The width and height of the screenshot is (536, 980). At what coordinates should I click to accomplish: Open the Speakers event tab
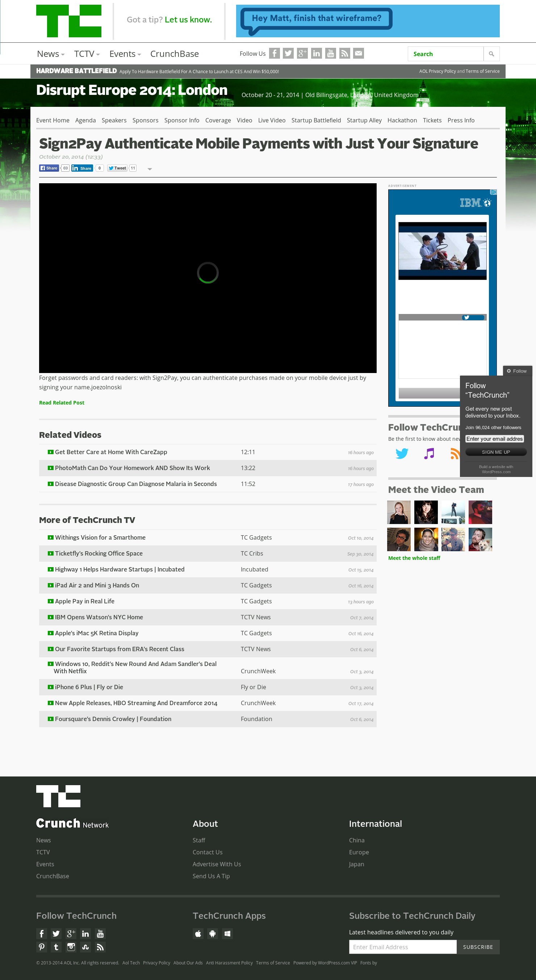[114, 120]
